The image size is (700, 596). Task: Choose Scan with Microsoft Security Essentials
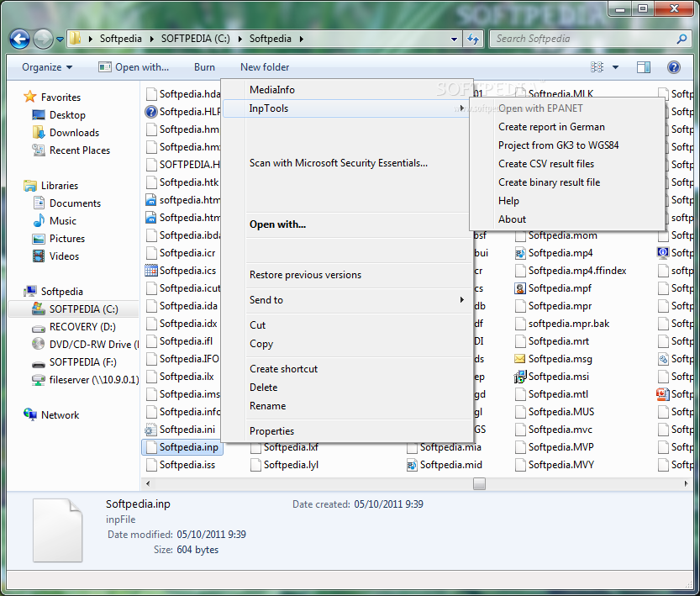(x=346, y=163)
